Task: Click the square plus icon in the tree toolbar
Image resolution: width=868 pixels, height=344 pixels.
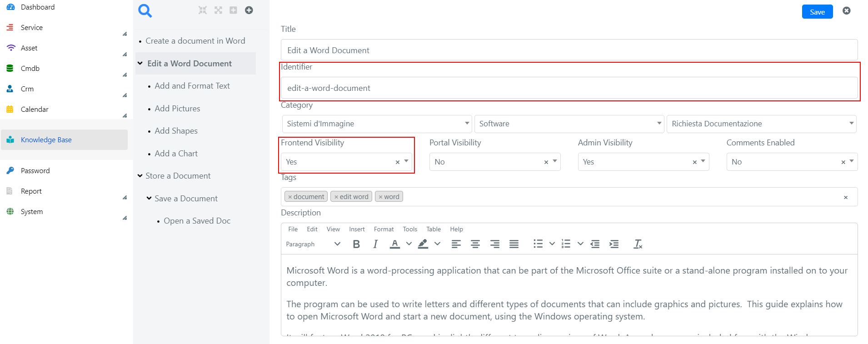Action: pyautogui.click(x=233, y=10)
